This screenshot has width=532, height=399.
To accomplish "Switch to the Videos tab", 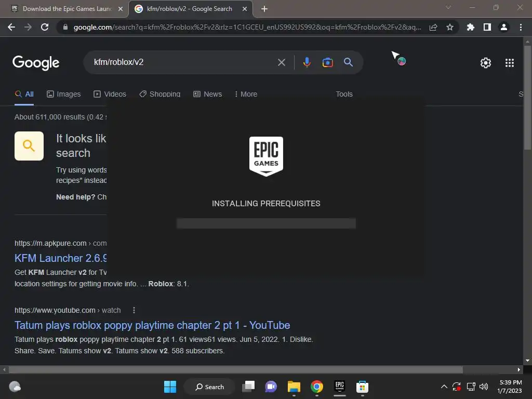I will pos(110,95).
